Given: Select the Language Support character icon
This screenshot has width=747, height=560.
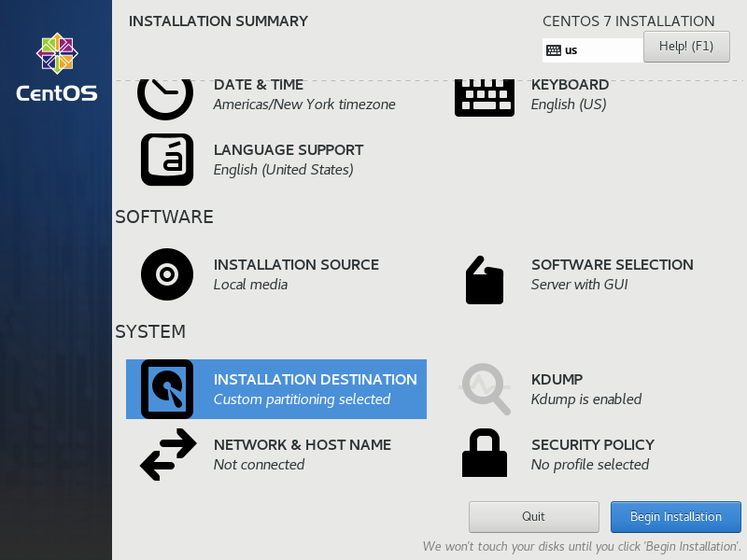Looking at the screenshot, I should pyautogui.click(x=167, y=160).
